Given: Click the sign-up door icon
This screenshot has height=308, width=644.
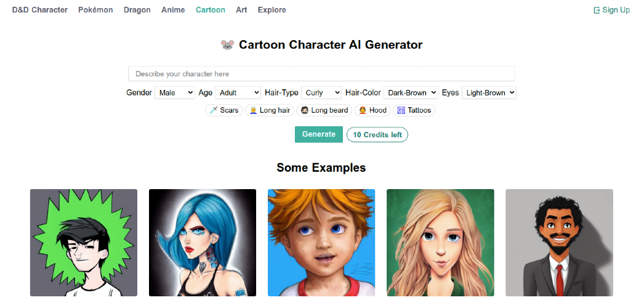Looking at the screenshot, I should coord(597,10).
